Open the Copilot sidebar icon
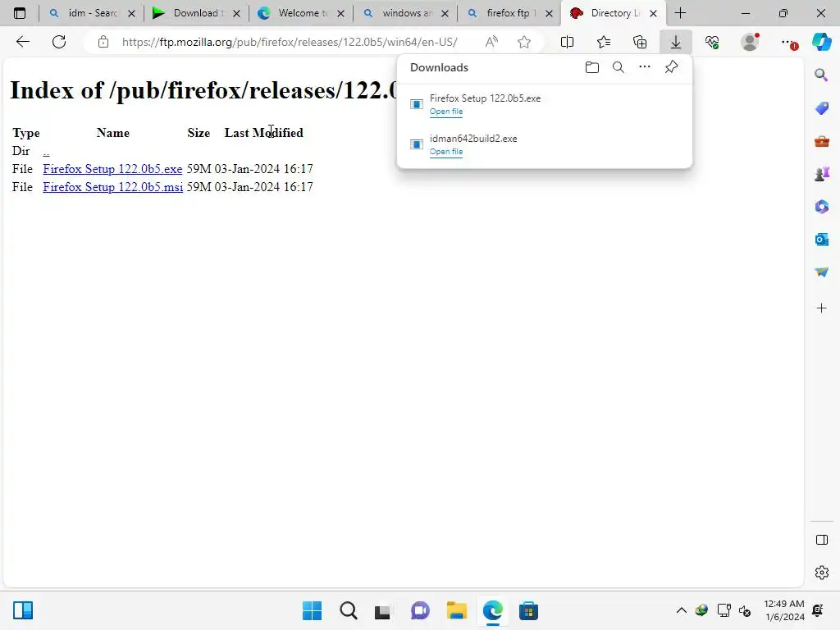Image resolution: width=840 pixels, height=630 pixels. [x=822, y=42]
